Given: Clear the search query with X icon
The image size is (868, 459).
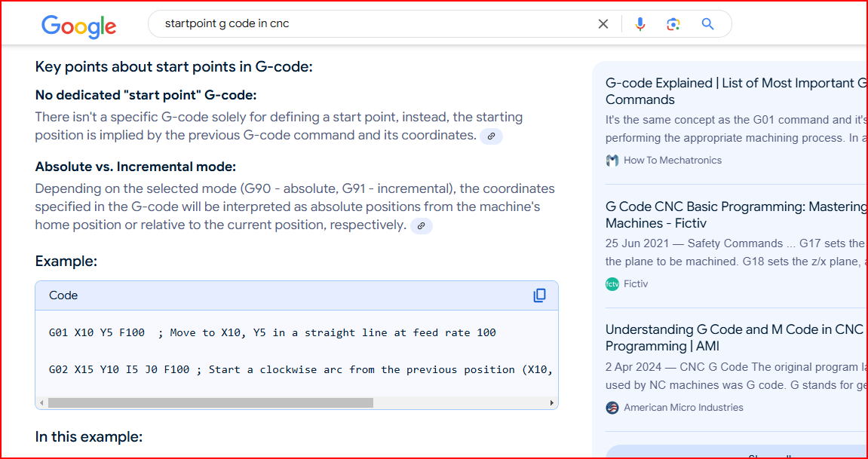Looking at the screenshot, I should point(603,24).
